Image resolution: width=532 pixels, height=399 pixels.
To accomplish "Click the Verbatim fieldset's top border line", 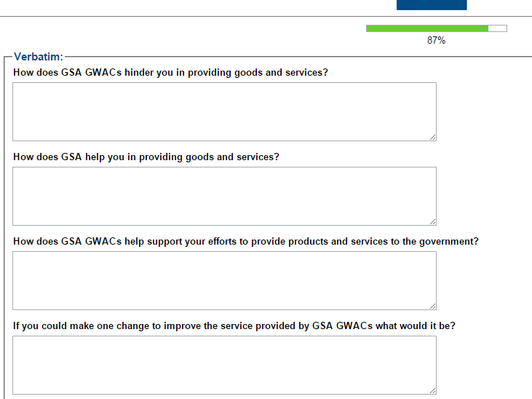I will tap(291, 56).
